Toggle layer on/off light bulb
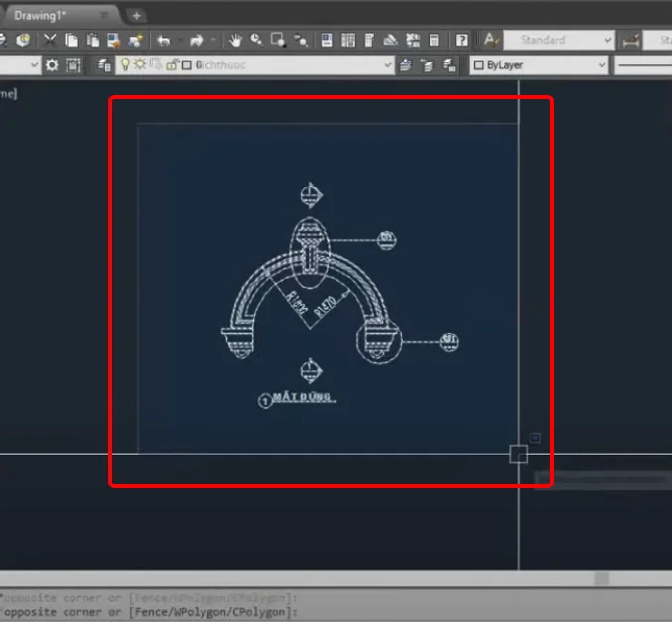The image size is (672, 622). tap(125, 64)
